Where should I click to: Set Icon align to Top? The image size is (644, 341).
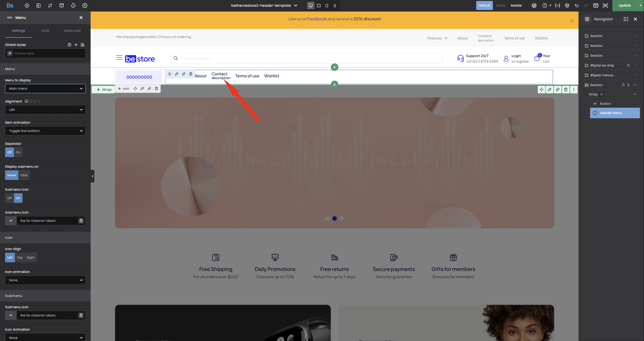point(20,257)
